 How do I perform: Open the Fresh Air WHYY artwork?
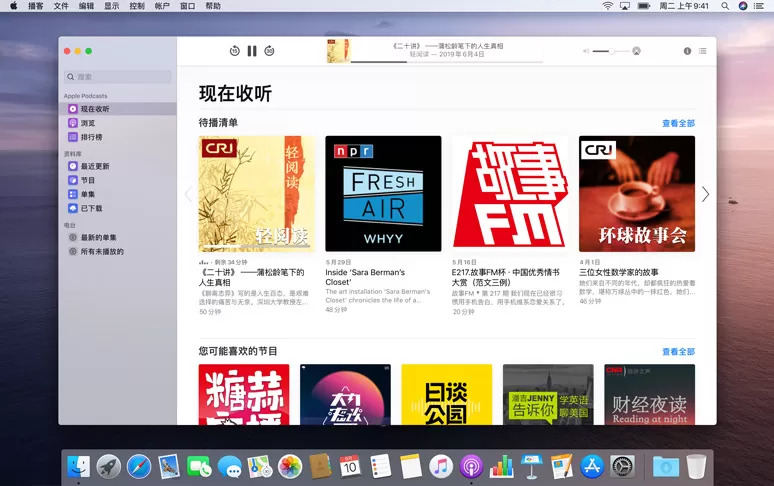(383, 194)
